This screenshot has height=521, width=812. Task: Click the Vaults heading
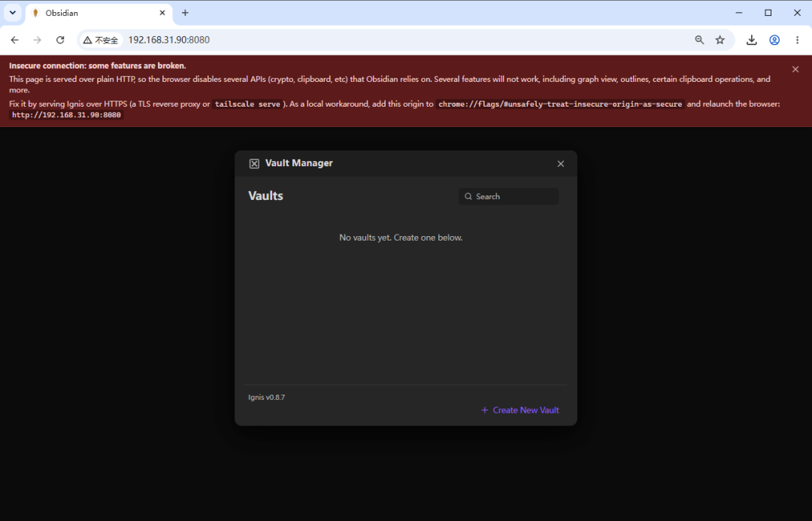[x=265, y=195]
